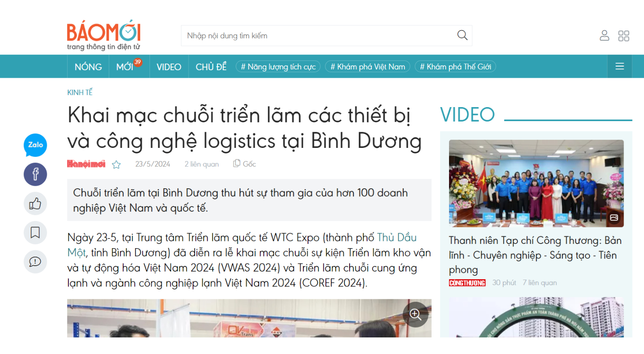Share article via Zalo icon

point(35,145)
